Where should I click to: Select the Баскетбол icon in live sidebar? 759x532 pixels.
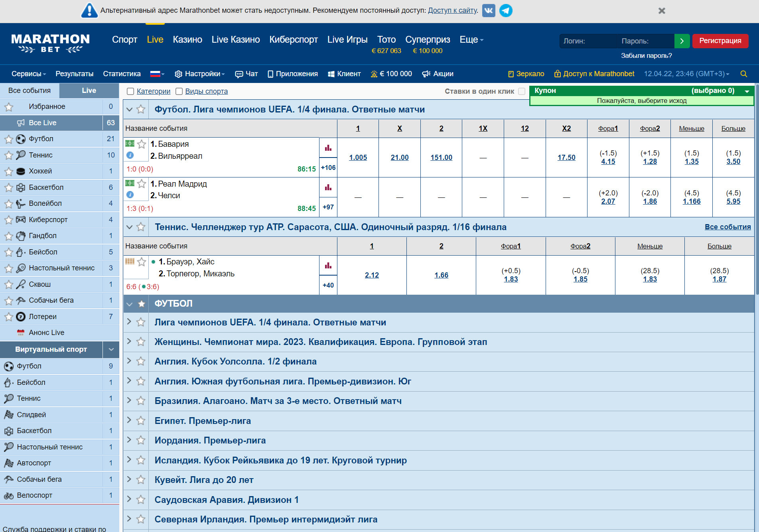(21, 187)
